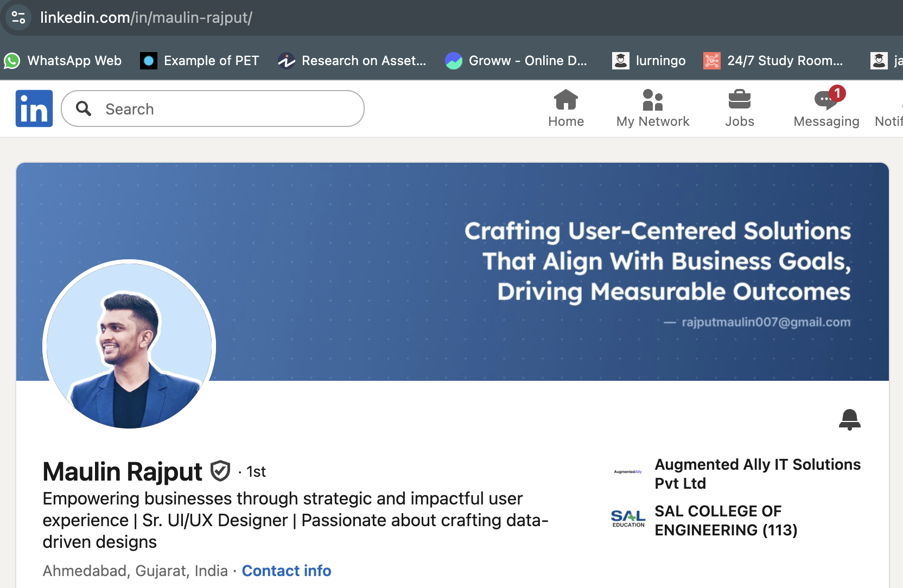
Task: Toggle the profile notification bell
Action: pos(850,420)
